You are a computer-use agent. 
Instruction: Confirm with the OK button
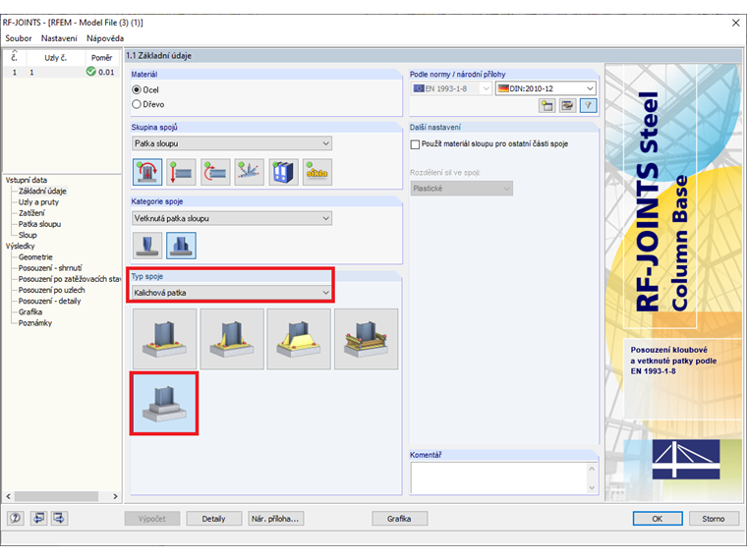click(658, 519)
